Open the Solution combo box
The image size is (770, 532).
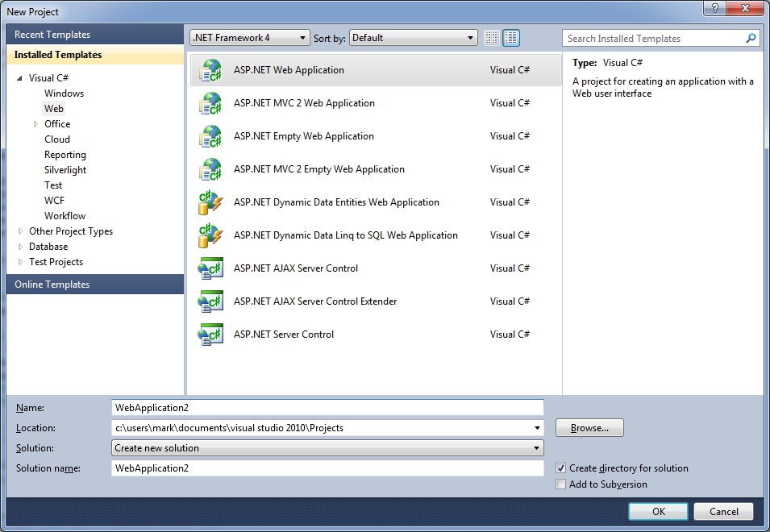click(327, 448)
